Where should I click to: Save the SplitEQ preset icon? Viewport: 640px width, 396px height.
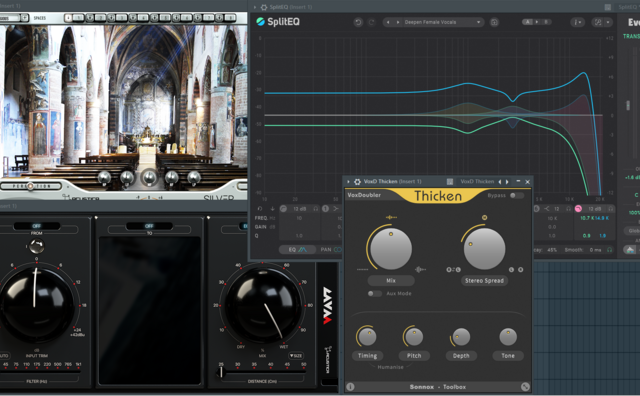494,22
